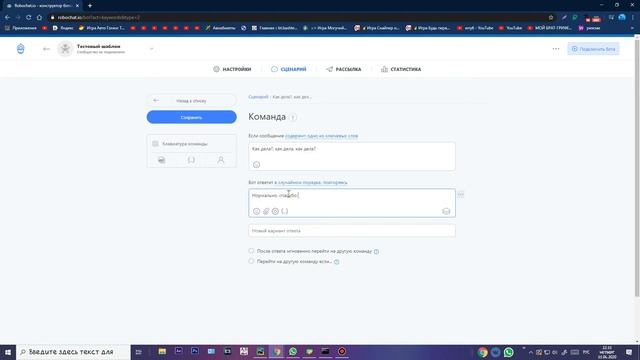
Task: Click the curly braces icon in keyboard panel
Action: click(191, 160)
